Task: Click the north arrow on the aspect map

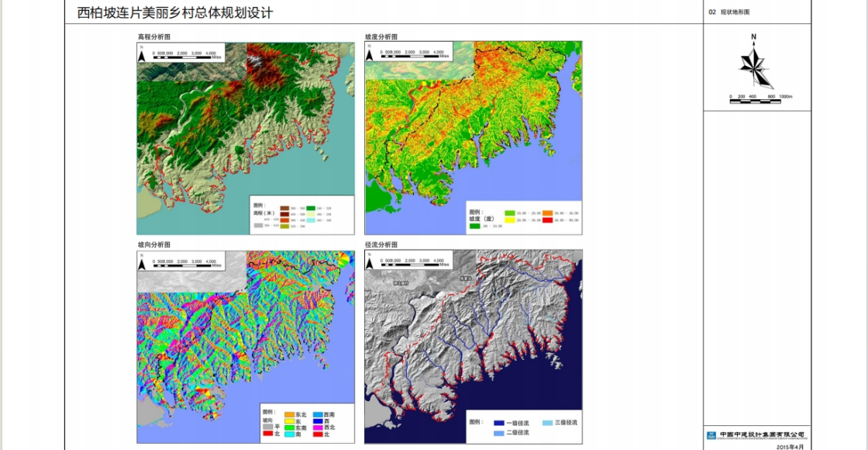Action: pyautogui.click(x=142, y=262)
